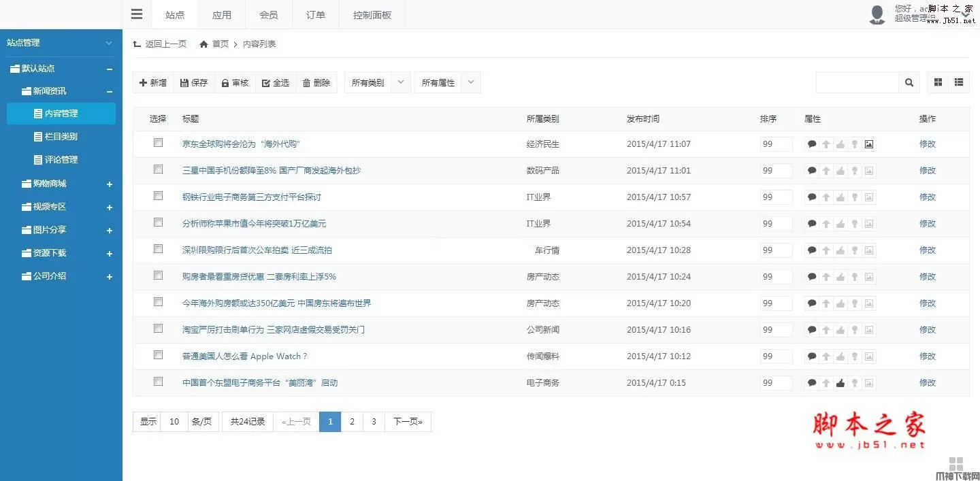980x481 pixels.
Task: Open the 控制面板 menu item
Action: [372, 14]
